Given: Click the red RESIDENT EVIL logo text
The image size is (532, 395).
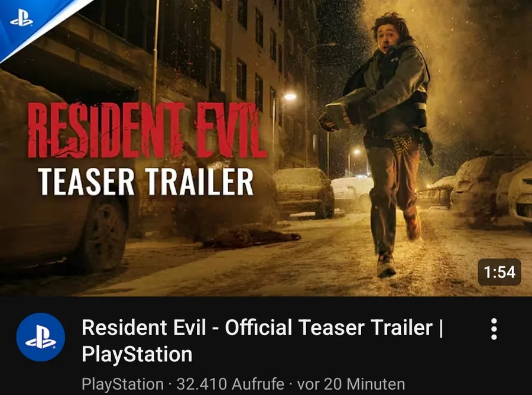Looking at the screenshot, I should pyautogui.click(x=146, y=130).
